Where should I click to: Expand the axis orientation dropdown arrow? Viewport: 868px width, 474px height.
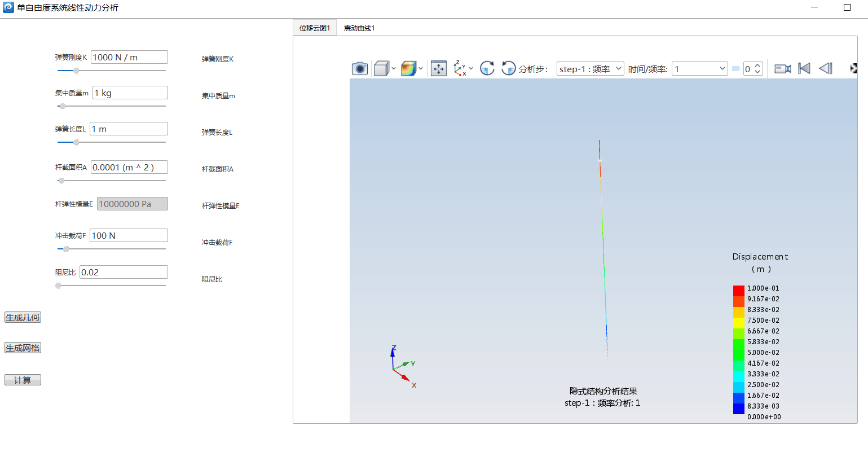pyautogui.click(x=471, y=69)
